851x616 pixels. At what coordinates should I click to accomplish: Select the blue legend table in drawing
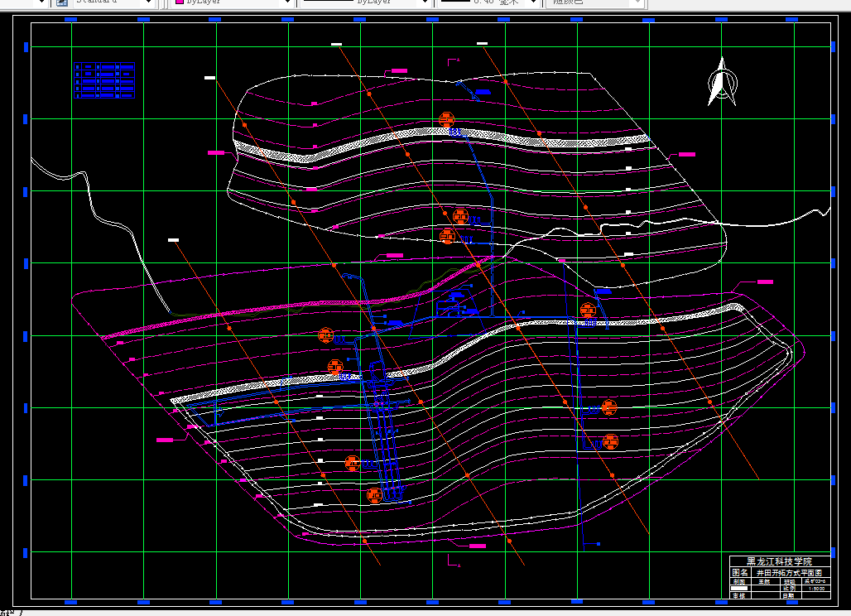tap(104, 80)
